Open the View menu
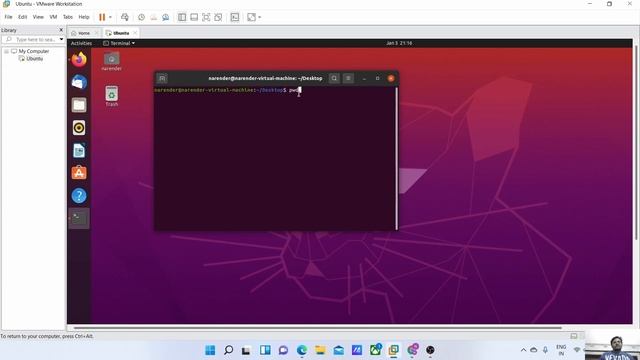Viewport: 640px width, 360px height. pyautogui.click(x=38, y=17)
